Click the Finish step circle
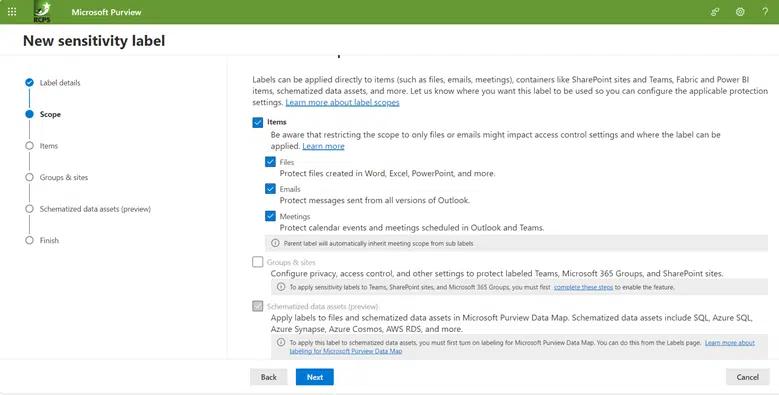This screenshot has height=395, width=779. pos(29,240)
